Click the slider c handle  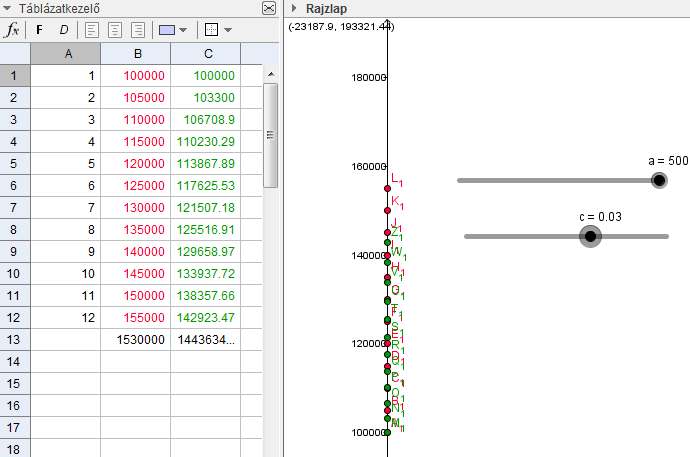point(590,236)
